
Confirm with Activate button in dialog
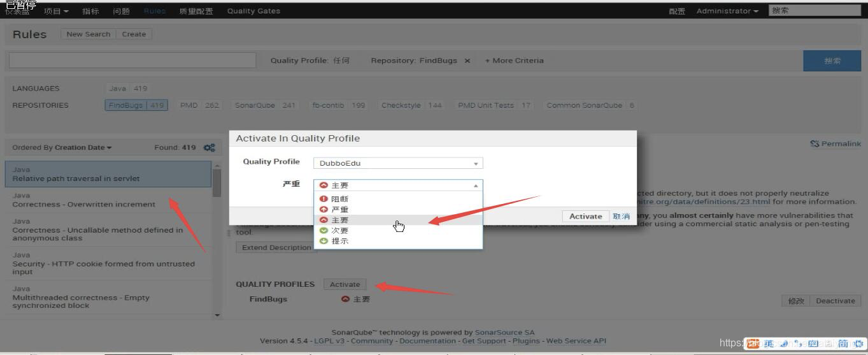click(x=585, y=216)
